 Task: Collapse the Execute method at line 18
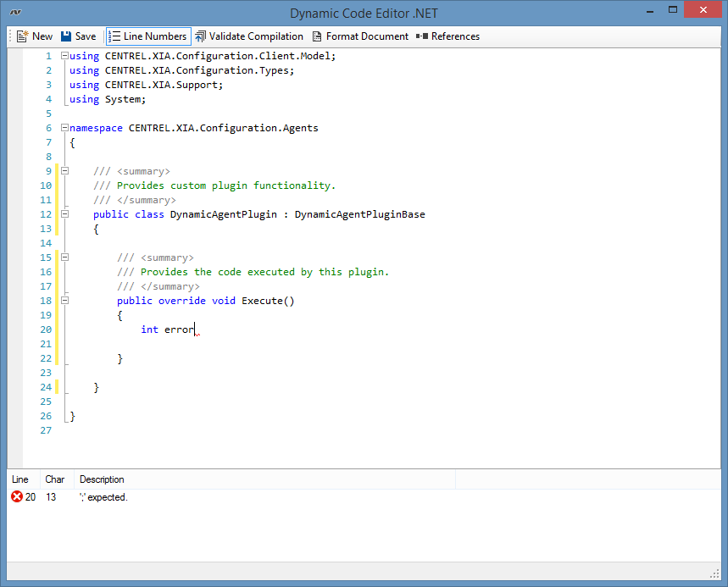pos(64,300)
